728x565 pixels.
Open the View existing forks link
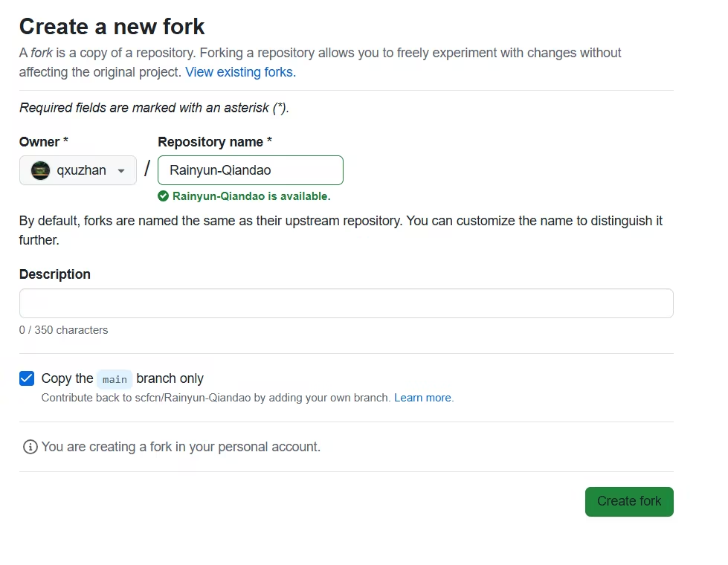pos(240,72)
